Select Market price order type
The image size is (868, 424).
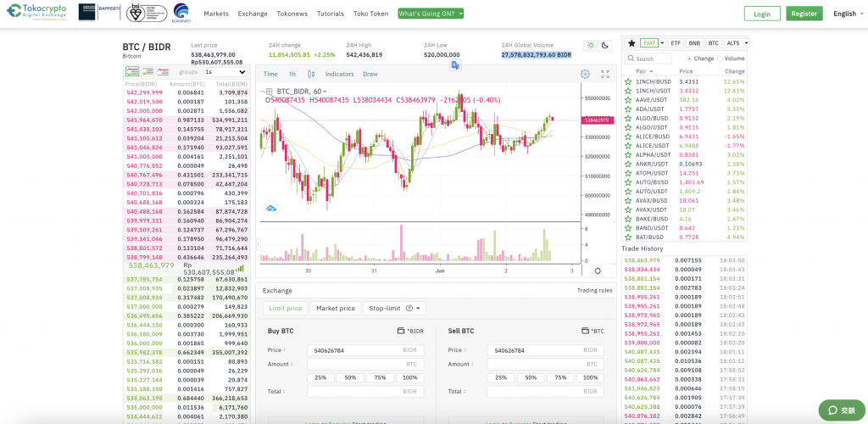pos(336,309)
